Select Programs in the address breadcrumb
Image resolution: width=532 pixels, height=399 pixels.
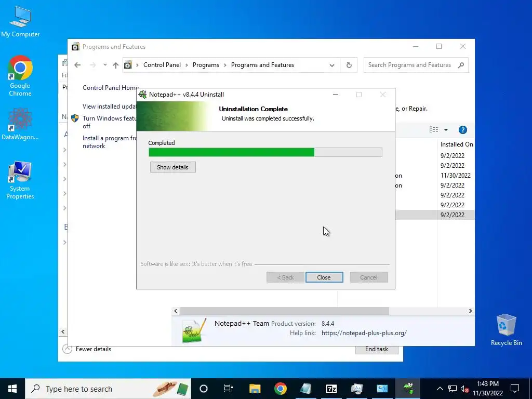206,65
